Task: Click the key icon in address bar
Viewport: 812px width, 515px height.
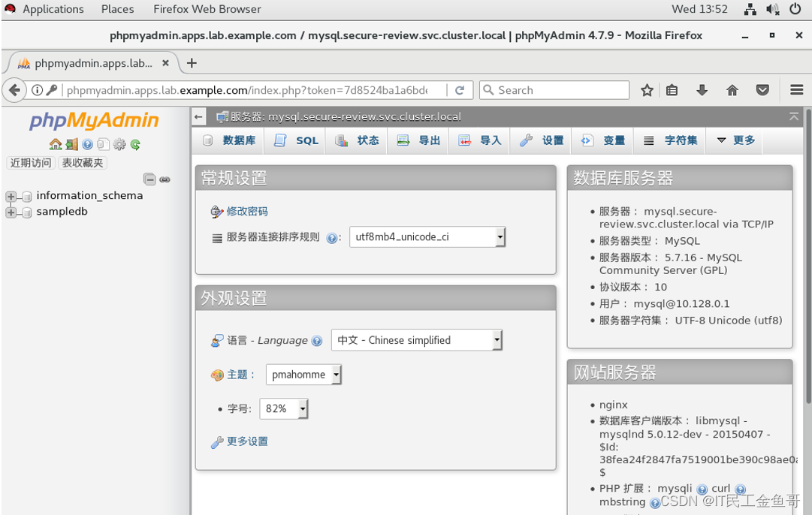Action: (x=51, y=90)
